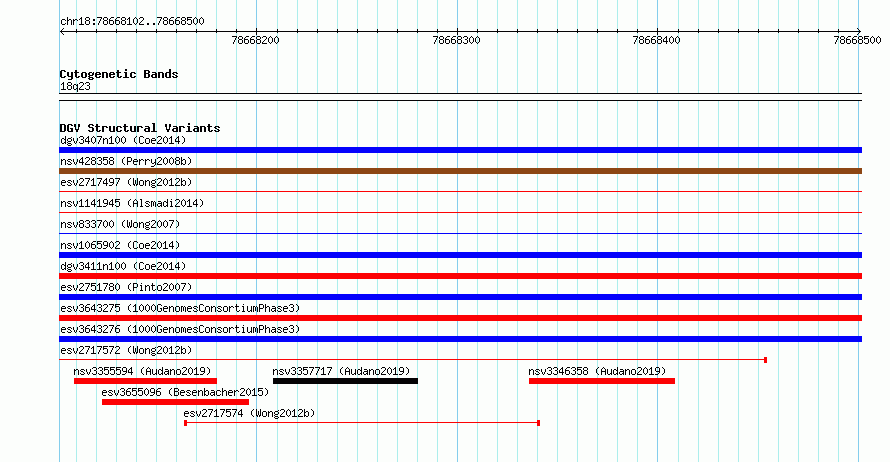Select the esv3655096 (Besenbacher2015) red bar
The image size is (890, 462).
175,402
